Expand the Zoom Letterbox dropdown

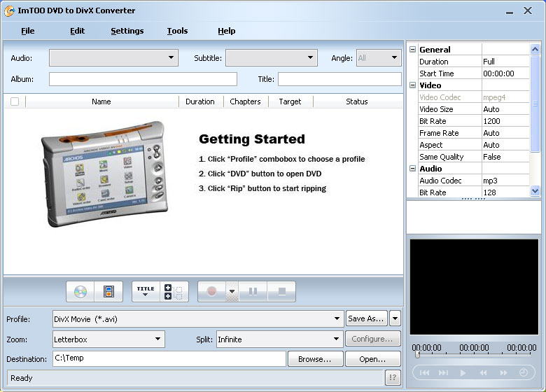(158, 339)
